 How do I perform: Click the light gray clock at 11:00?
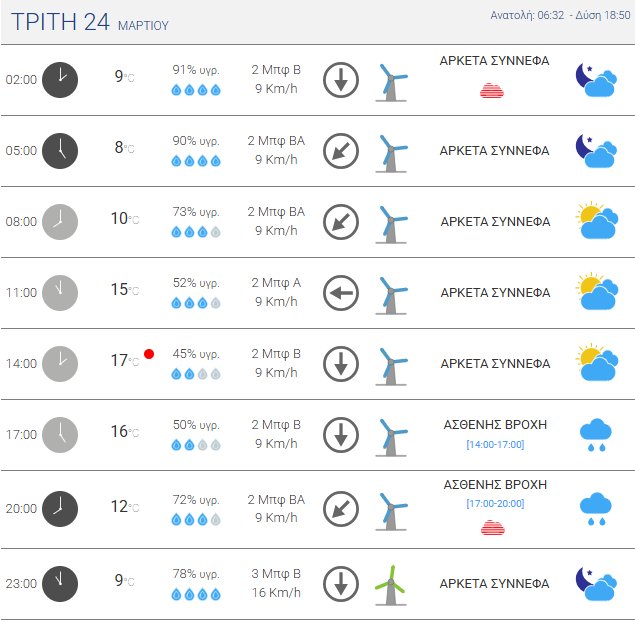click(x=60, y=293)
